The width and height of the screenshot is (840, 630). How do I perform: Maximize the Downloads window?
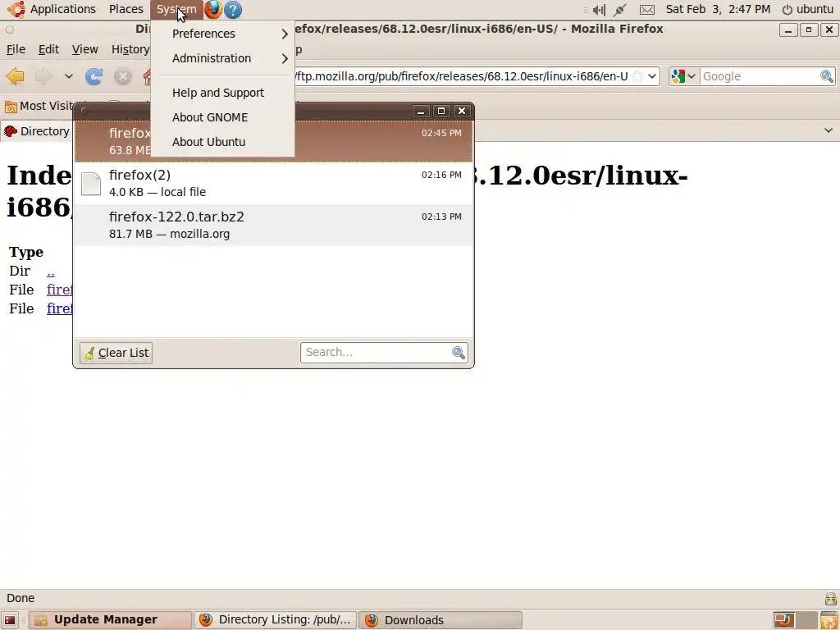click(441, 111)
